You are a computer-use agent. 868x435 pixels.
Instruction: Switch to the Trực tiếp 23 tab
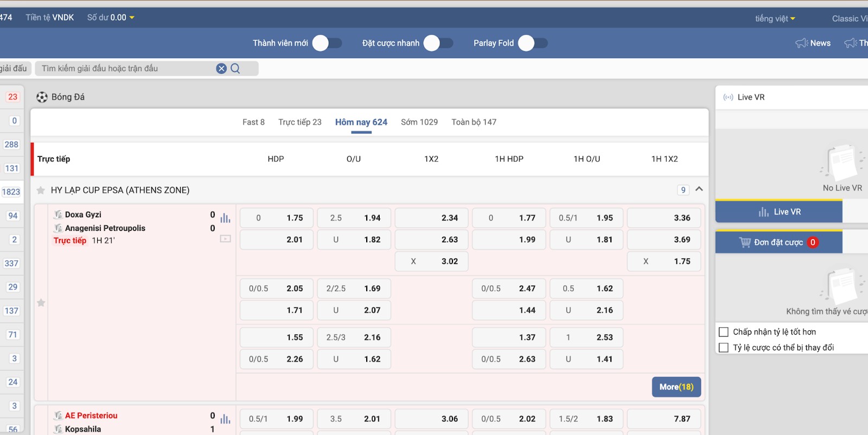click(x=300, y=122)
